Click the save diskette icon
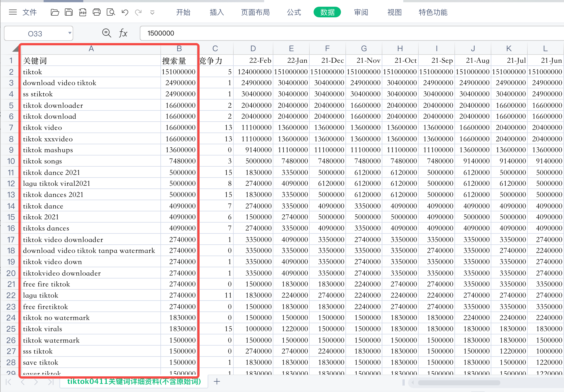This screenshot has height=392, width=564. [x=69, y=12]
